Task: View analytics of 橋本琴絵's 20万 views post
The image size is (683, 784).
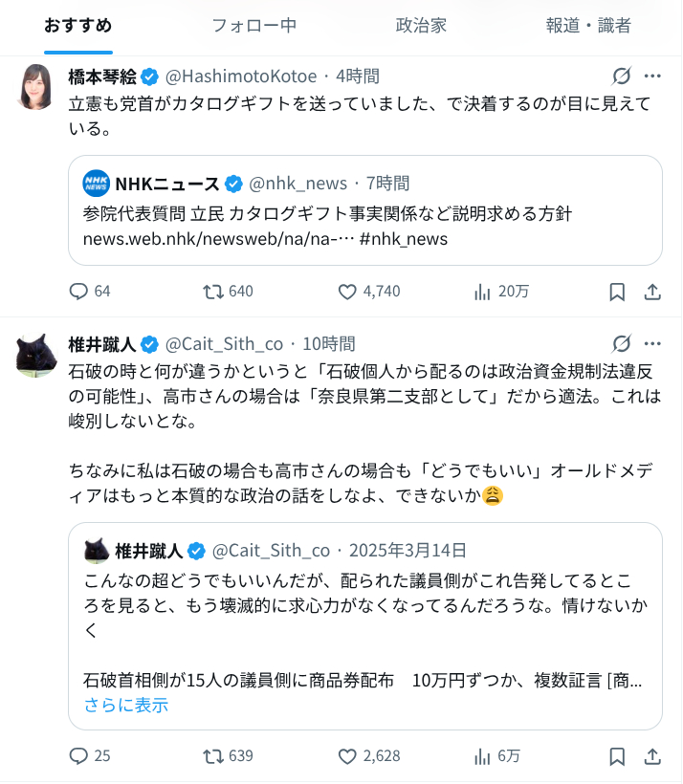Action: coord(483,292)
